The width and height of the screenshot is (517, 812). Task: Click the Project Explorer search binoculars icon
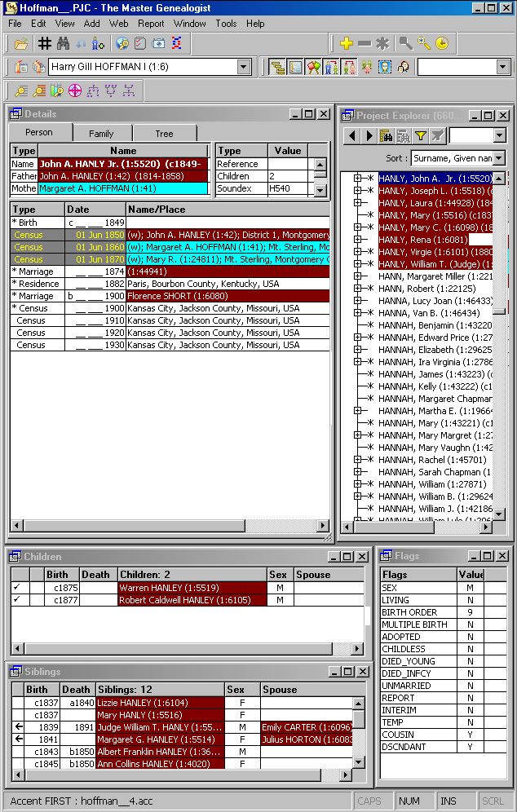tap(387, 135)
